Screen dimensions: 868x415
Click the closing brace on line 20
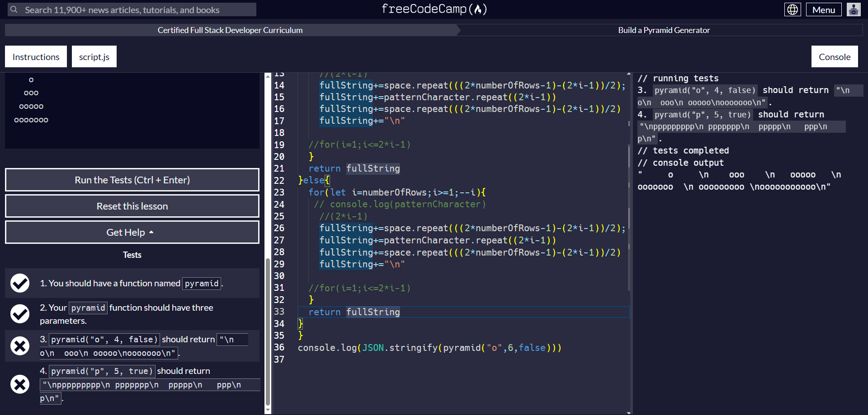311,157
